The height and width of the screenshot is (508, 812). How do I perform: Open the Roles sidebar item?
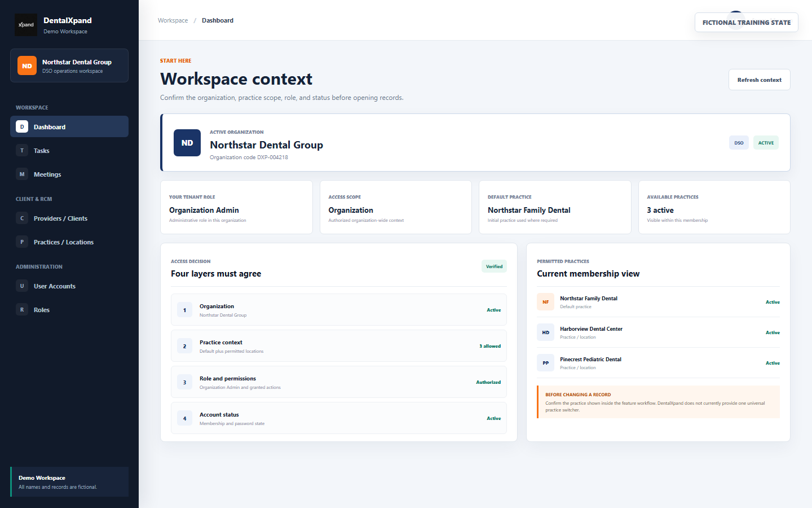click(69, 310)
